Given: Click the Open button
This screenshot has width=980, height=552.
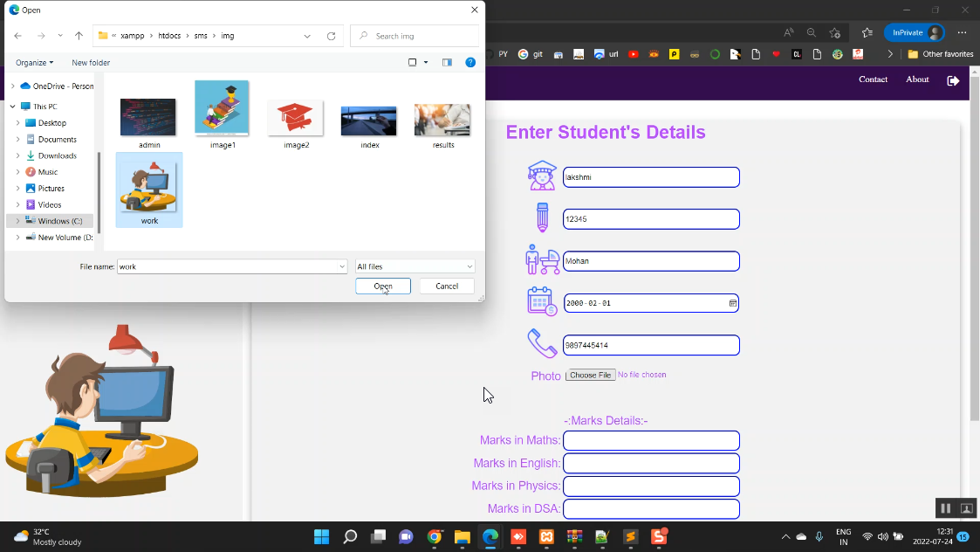Looking at the screenshot, I should pos(383,286).
